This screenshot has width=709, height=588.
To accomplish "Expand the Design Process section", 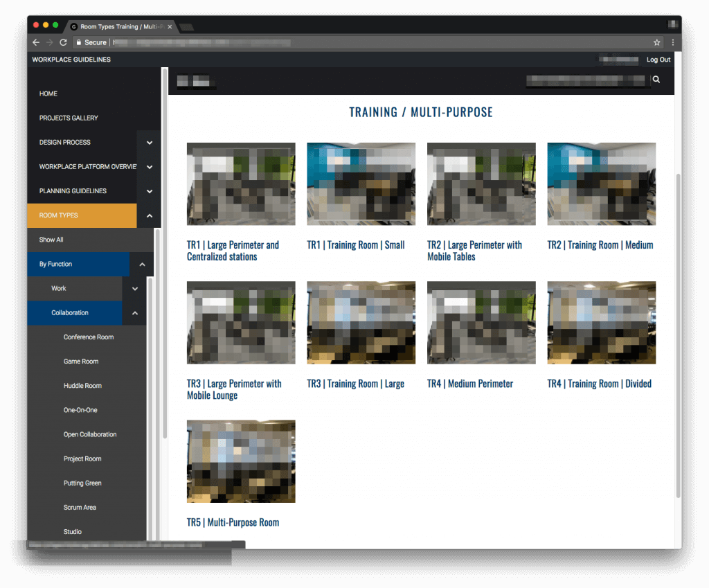I will (x=149, y=142).
